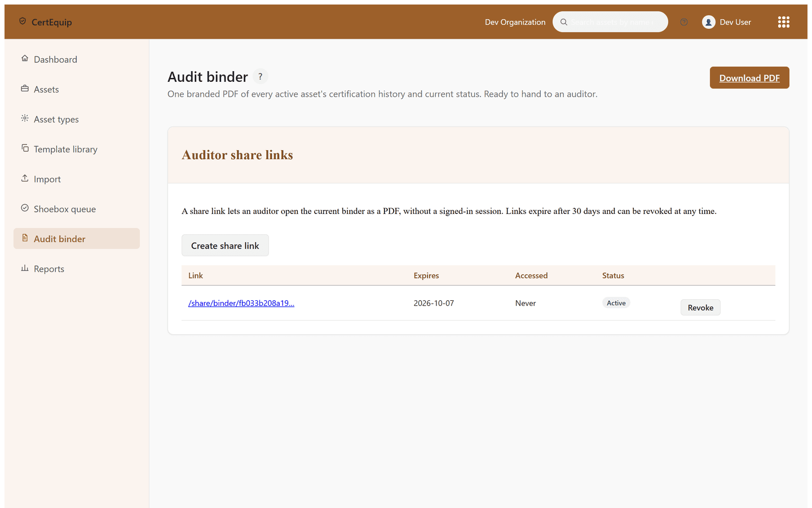View the Shoebox queue

click(x=77, y=209)
